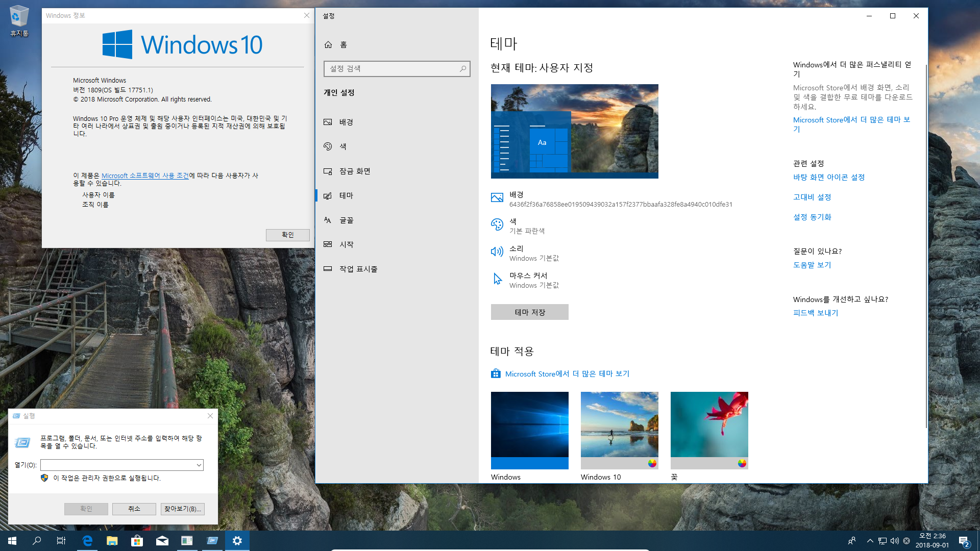Viewport: 980px width, 551px height.
Task: Open 피드백 보내기 link
Action: pyautogui.click(x=816, y=313)
